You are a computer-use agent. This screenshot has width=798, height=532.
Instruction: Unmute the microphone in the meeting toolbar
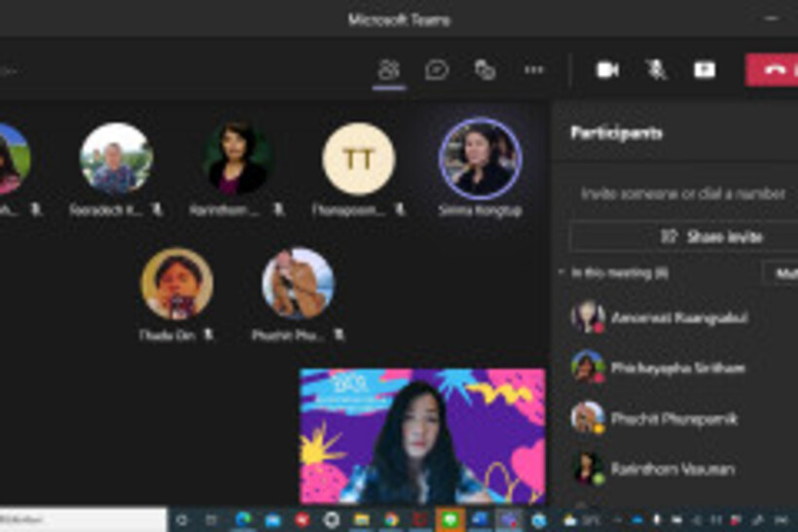pos(656,70)
